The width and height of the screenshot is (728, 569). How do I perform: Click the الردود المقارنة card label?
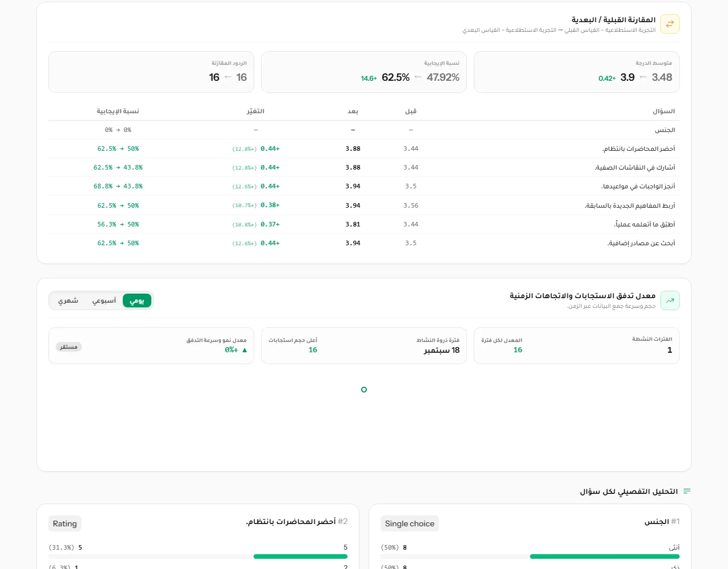(229, 63)
